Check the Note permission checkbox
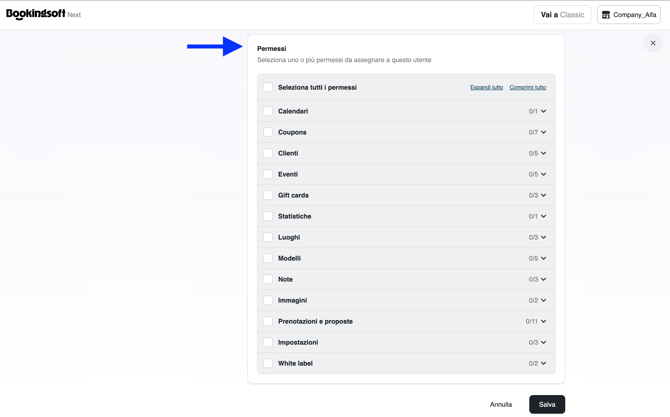 pos(268,279)
